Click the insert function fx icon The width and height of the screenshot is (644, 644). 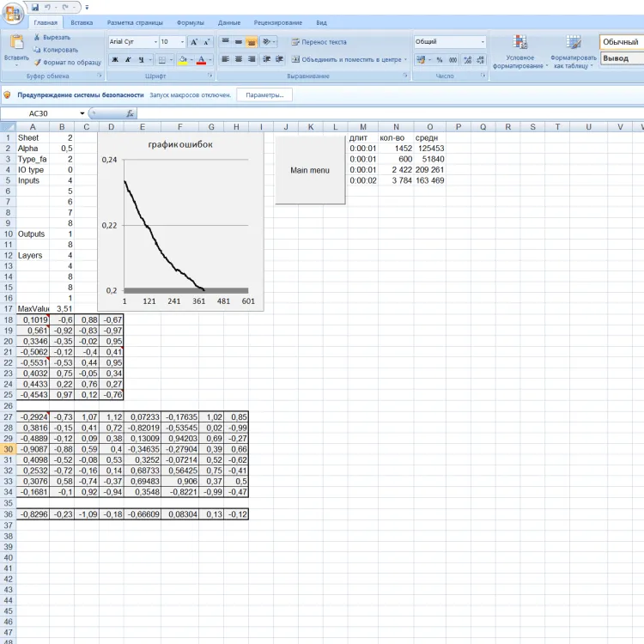pos(131,113)
